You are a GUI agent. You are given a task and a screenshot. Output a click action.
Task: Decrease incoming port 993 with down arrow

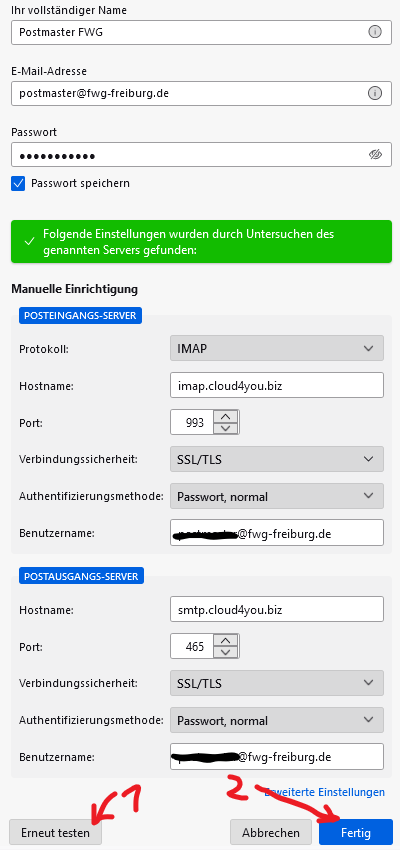point(226,428)
